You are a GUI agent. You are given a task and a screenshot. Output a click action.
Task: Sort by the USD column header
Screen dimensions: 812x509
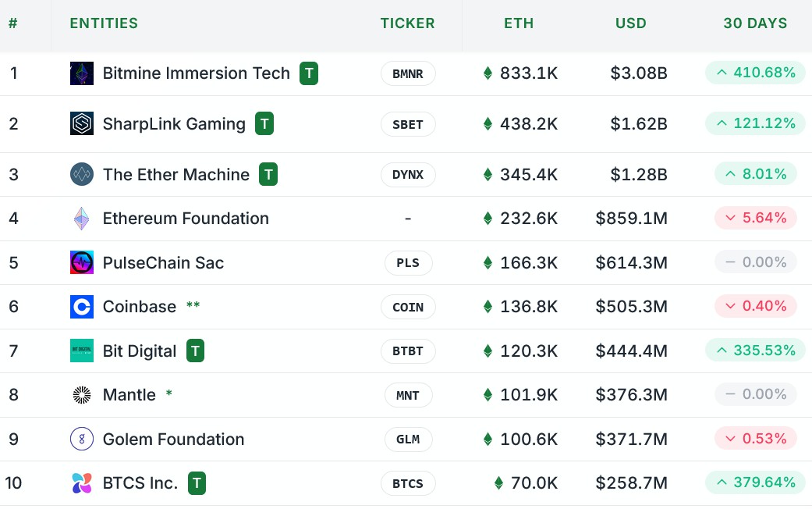tap(630, 23)
